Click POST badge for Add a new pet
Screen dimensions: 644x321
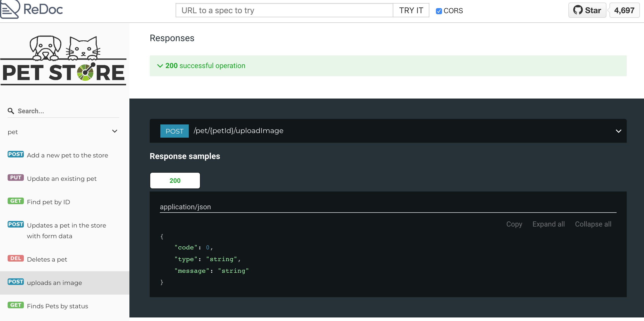(x=16, y=154)
